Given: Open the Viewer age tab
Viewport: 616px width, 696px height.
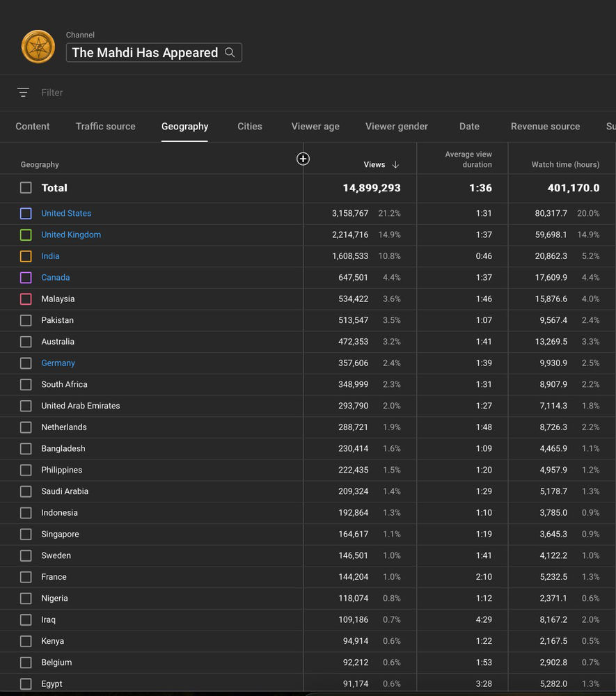Looking at the screenshot, I should [x=315, y=127].
